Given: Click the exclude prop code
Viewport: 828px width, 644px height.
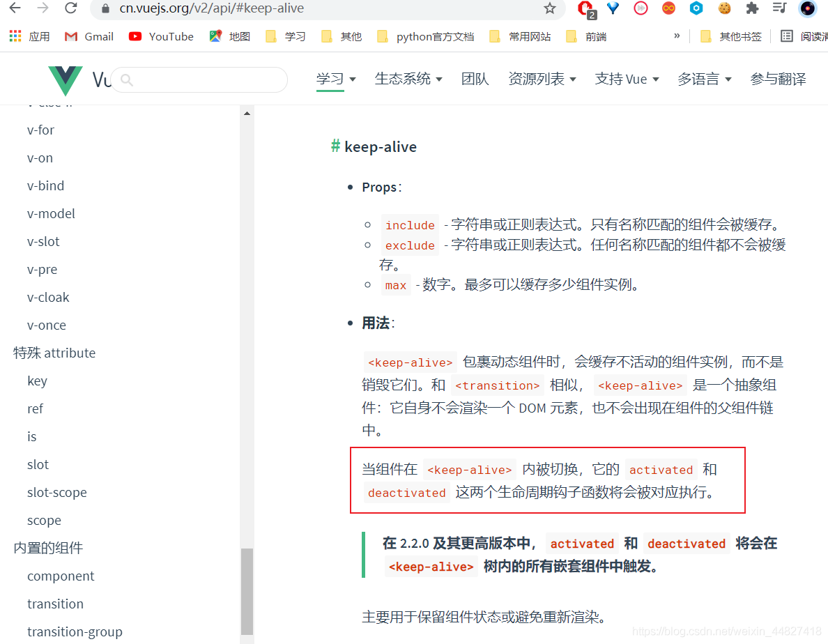Looking at the screenshot, I should (x=410, y=245).
